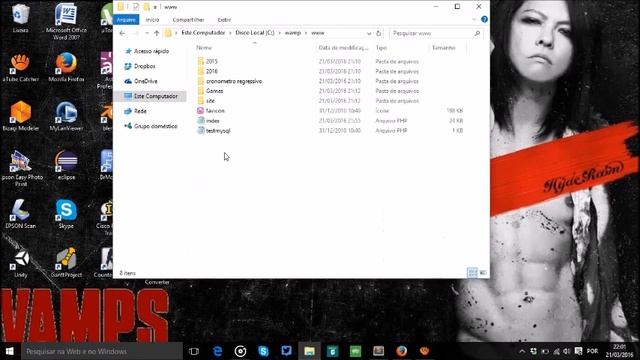Select the Games folder
The width and height of the screenshot is (640, 360).
[214, 91]
